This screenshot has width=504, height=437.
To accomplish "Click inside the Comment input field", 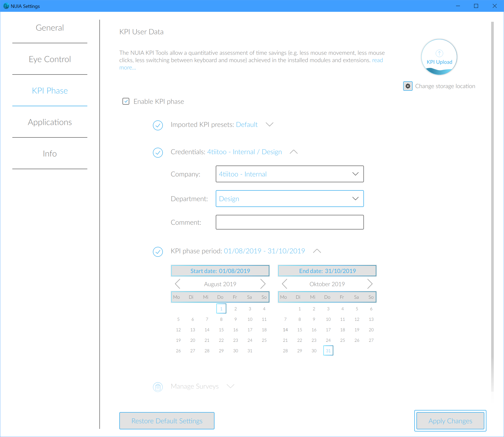I will coord(289,222).
